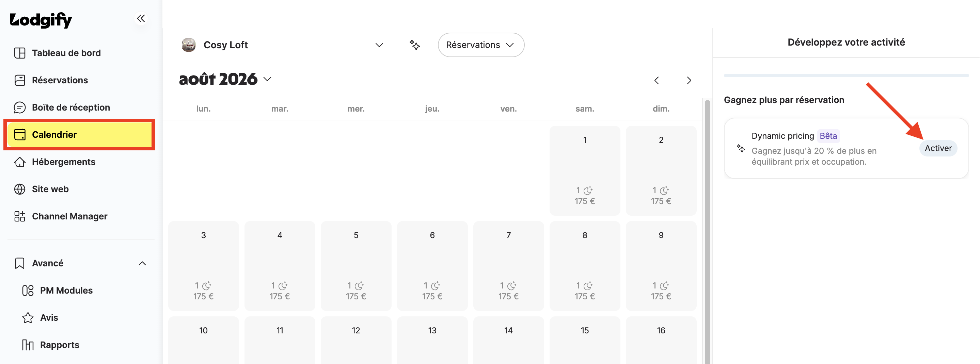Open the Boîte de réception chat icon
This screenshot has height=364, width=980.
pyautogui.click(x=20, y=107)
